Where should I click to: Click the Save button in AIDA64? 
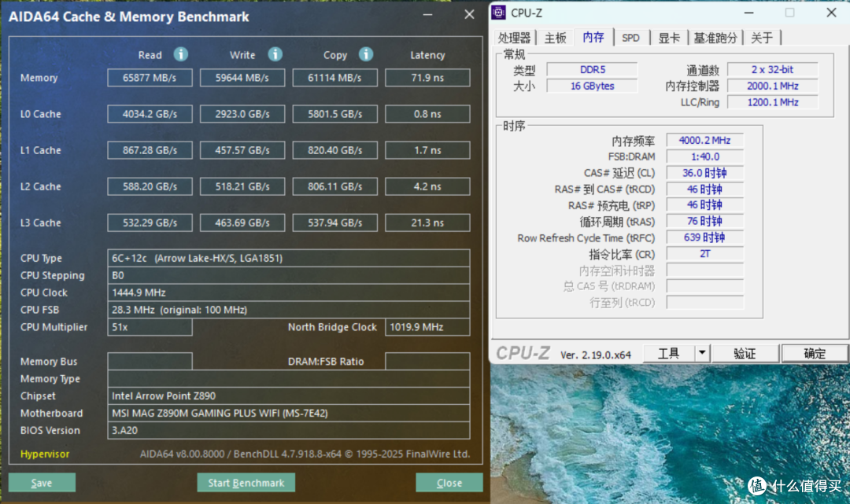(x=42, y=483)
